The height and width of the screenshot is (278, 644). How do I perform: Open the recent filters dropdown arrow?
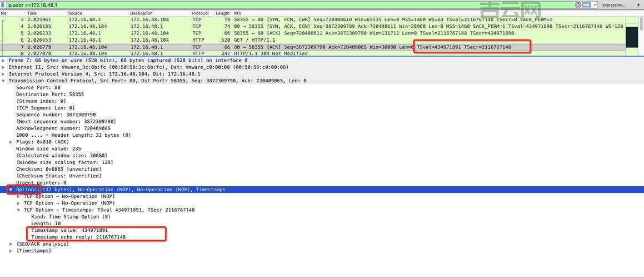pyautogui.click(x=595, y=5)
